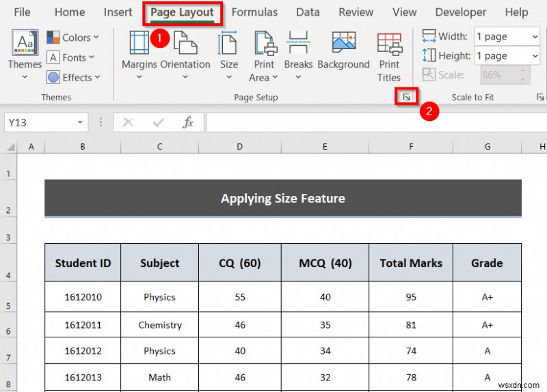This screenshot has width=547, height=392.
Task: Increase the Scale percentage spinner
Action: coord(522,71)
